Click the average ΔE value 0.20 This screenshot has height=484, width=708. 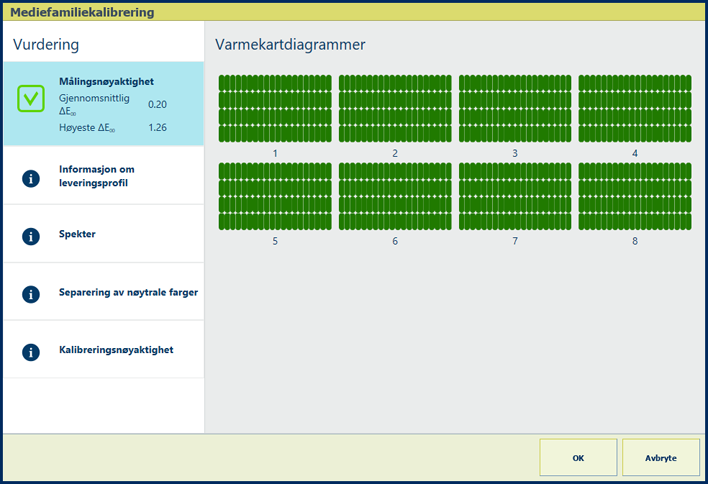(x=157, y=104)
